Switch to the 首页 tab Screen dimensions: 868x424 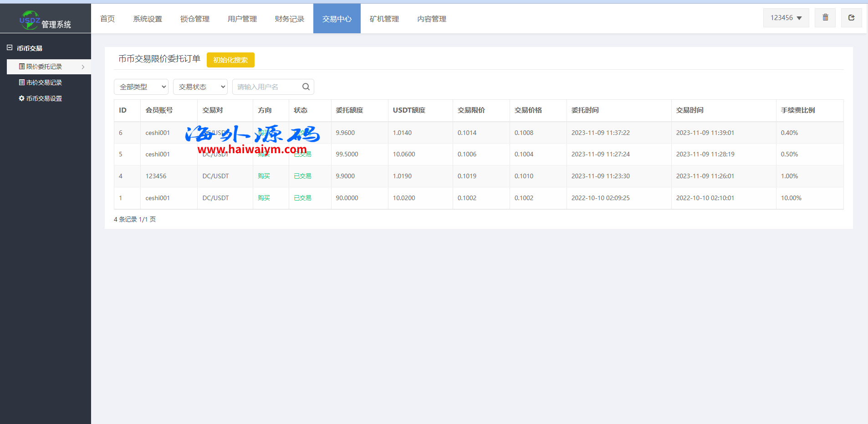tap(107, 19)
